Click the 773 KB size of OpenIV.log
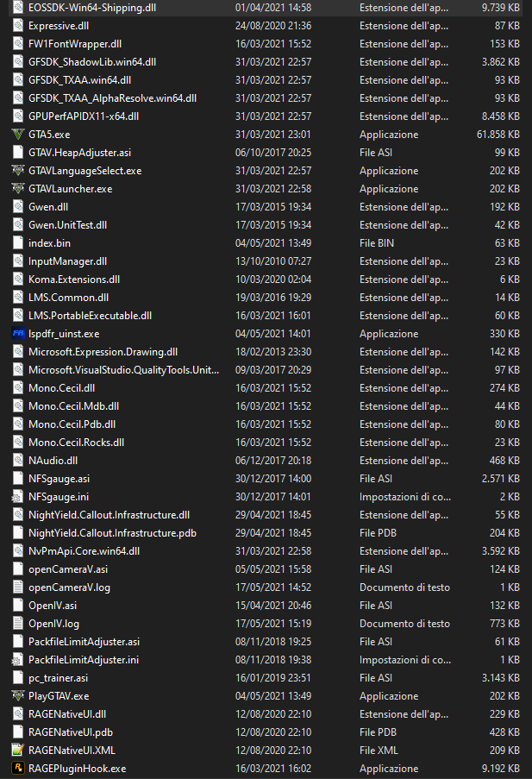532x779 pixels. [504, 624]
